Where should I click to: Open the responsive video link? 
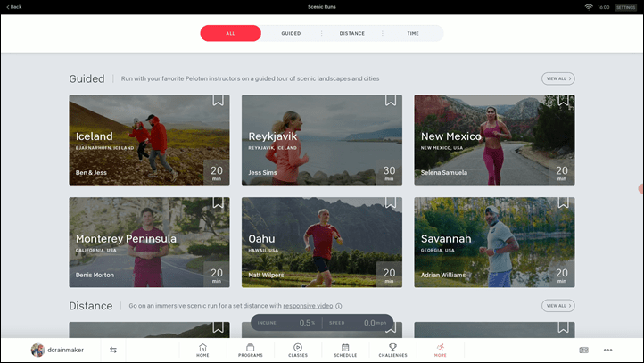(308, 306)
